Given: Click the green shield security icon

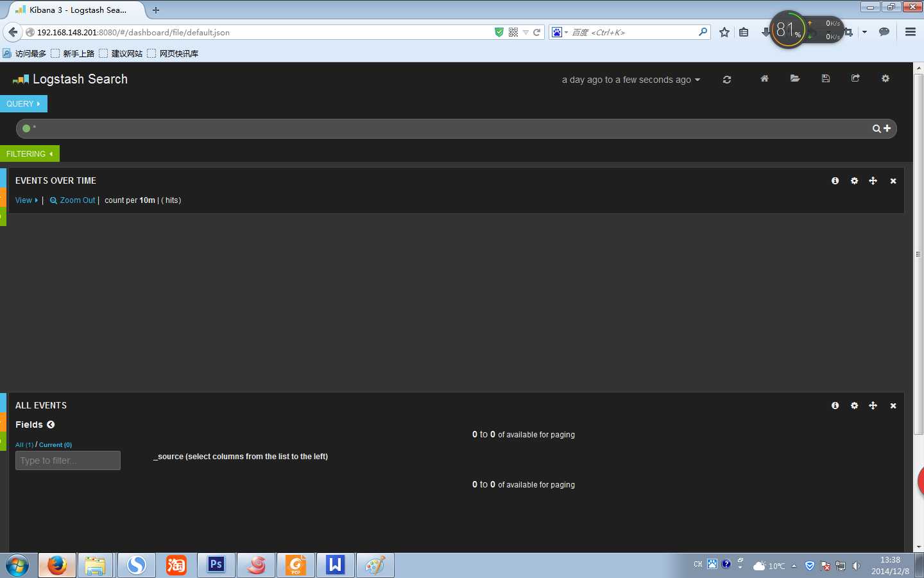Looking at the screenshot, I should (x=499, y=32).
